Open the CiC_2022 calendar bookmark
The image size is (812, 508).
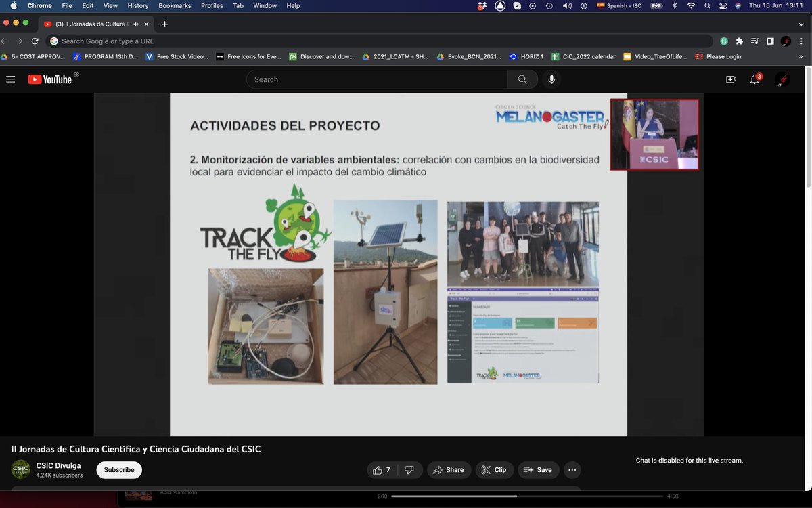[583, 57]
